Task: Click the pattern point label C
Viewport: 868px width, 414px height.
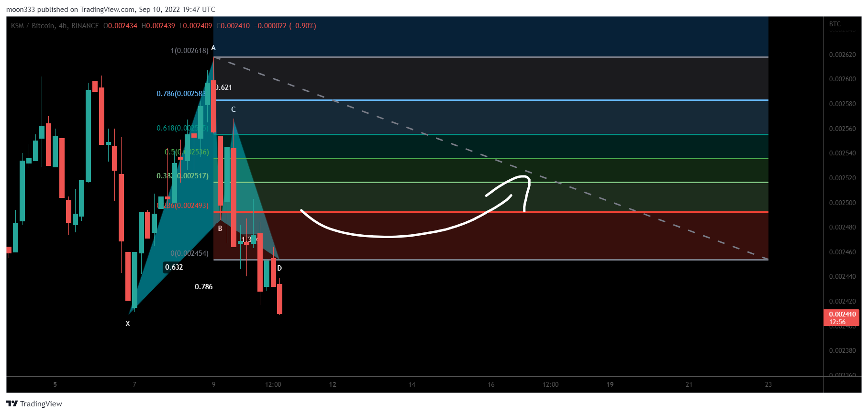Action: point(234,109)
